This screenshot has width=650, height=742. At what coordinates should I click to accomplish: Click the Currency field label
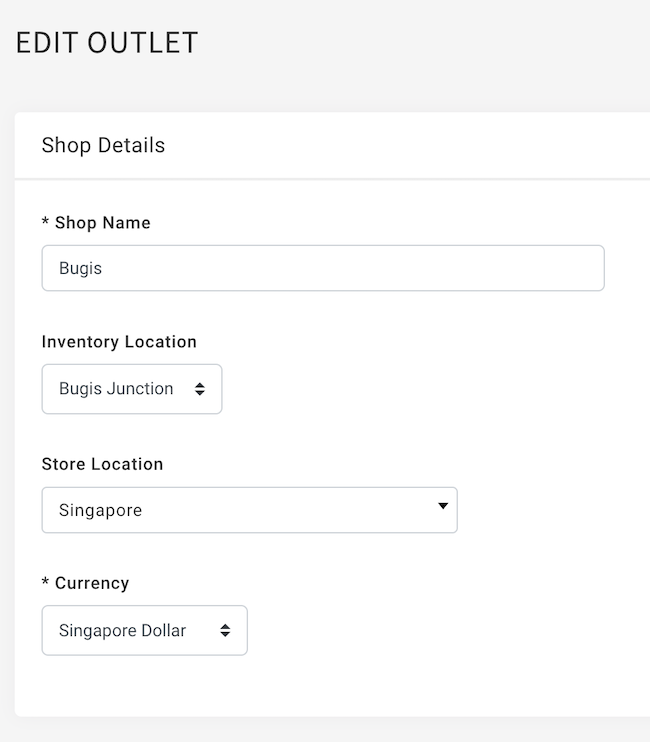coord(92,583)
